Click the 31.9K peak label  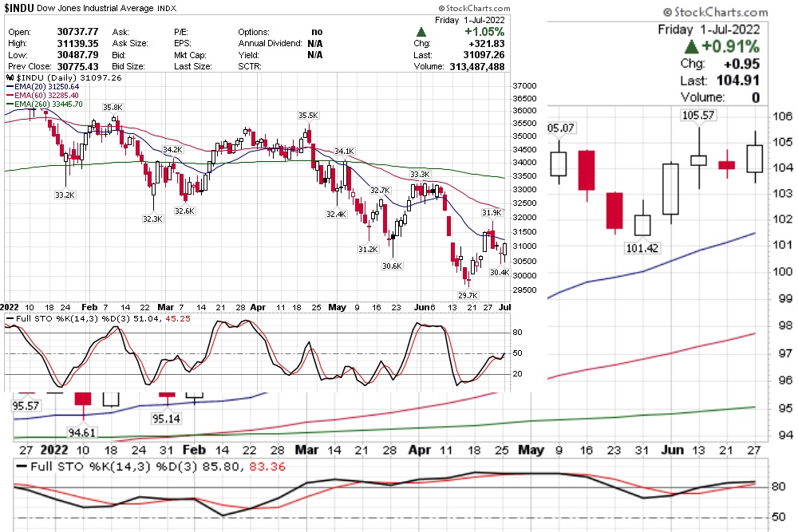pos(492,213)
